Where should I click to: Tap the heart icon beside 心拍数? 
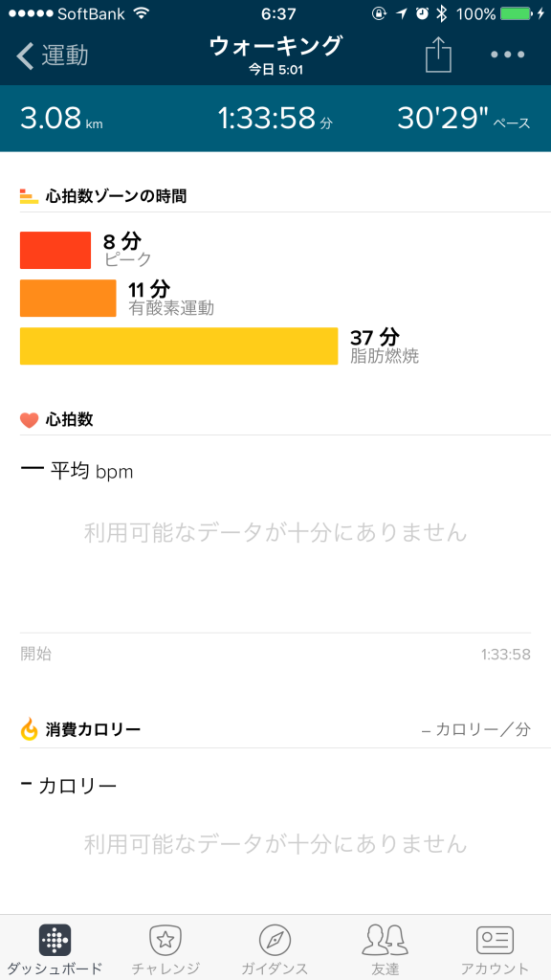click(x=30, y=420)
